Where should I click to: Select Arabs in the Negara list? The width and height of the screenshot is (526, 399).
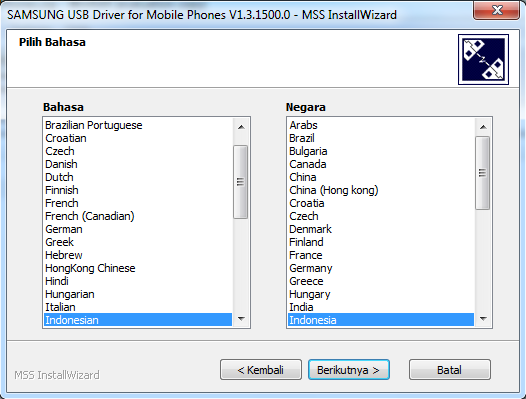pos(381,125)
